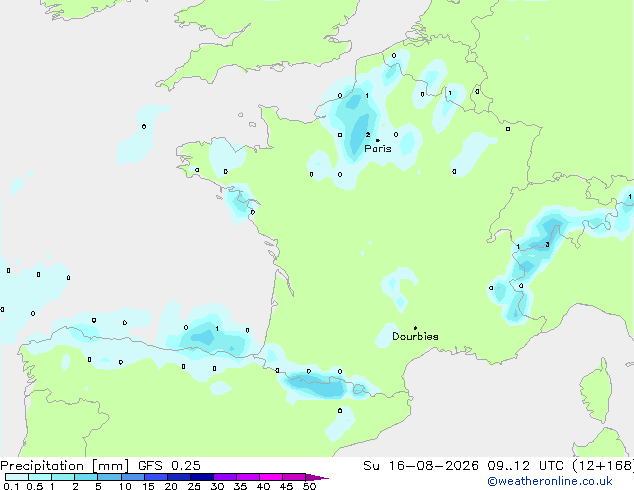Click the '40' legend scale label
The width and height of the screenshot is (634, 490).
(263, 486)
